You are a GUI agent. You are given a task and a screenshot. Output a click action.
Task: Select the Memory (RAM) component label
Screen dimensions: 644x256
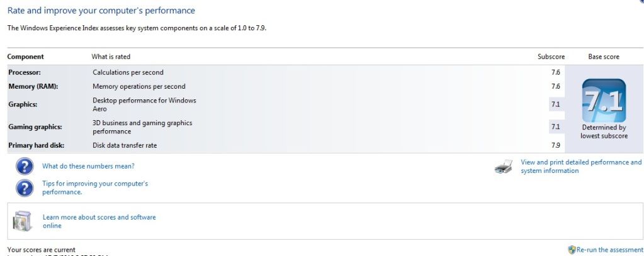[x=33, y=86]
